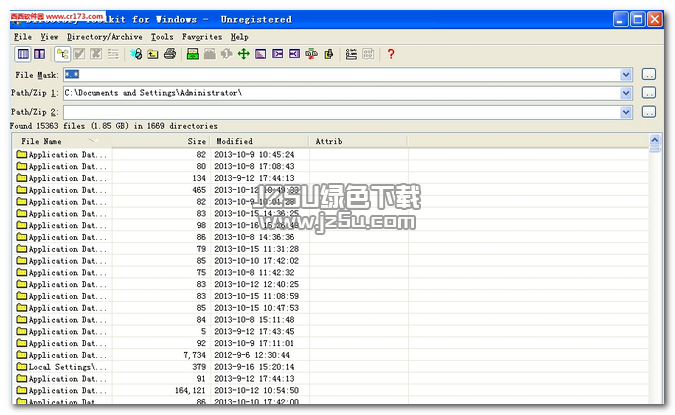Click the greyed-out number-one arrows icon

coord(226,54)
